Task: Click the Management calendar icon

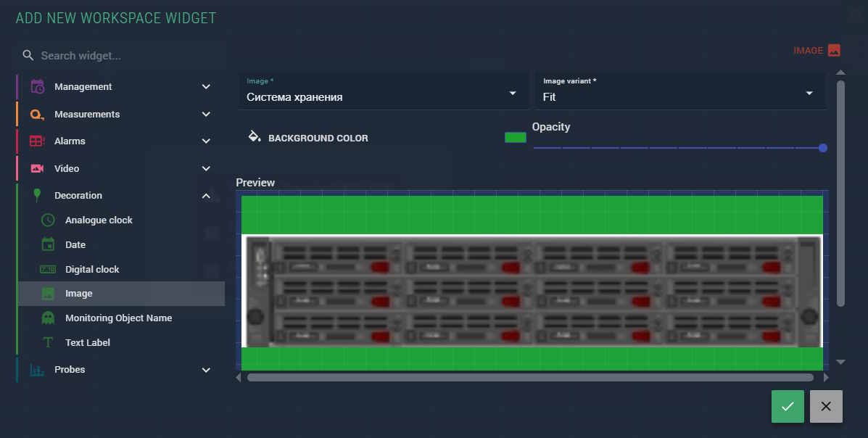Action: coord(37,87)
